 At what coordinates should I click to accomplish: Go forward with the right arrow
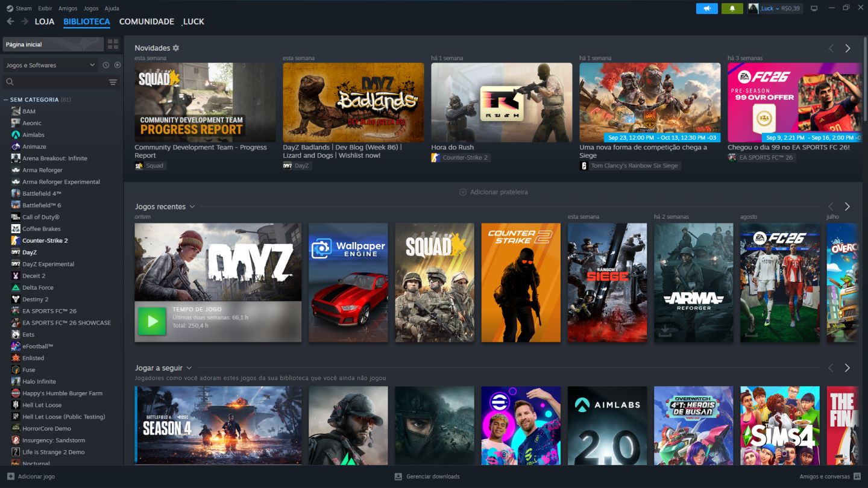click(25, 22)
